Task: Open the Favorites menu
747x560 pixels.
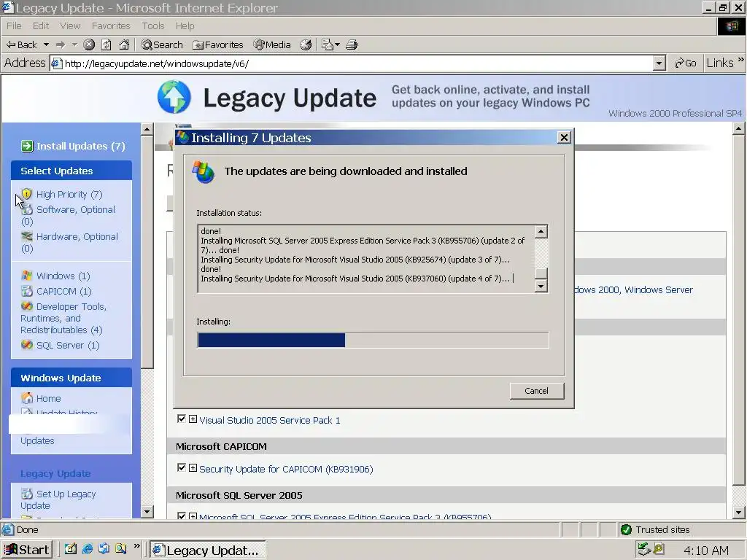Action: (111, 26)
